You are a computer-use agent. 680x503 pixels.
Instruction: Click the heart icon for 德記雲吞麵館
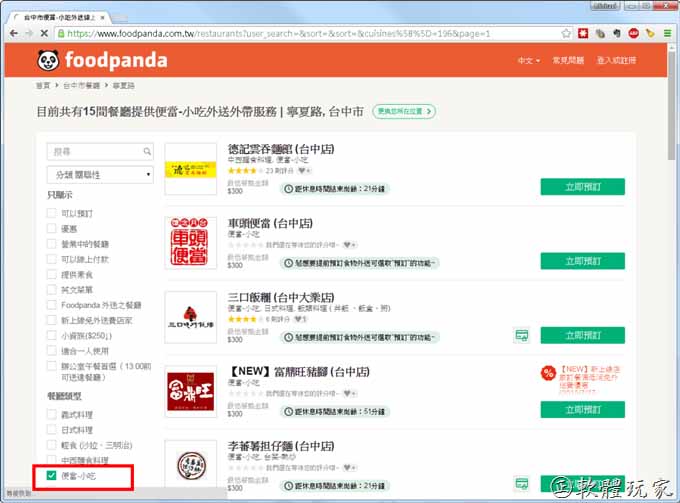(304, 170)
